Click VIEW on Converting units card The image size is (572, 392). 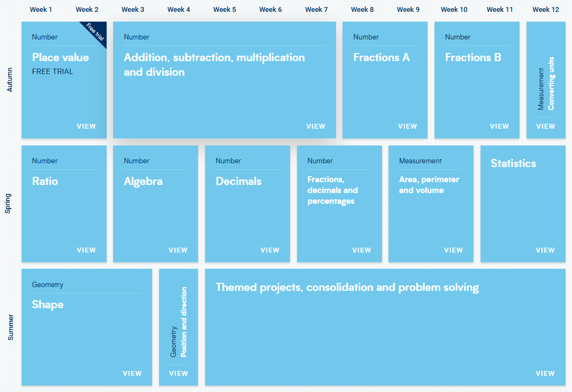545,127
